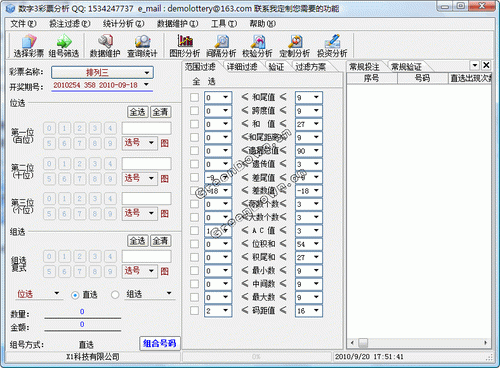
Task: Click the application icon in title bar
Action: (x=10, y=8)
